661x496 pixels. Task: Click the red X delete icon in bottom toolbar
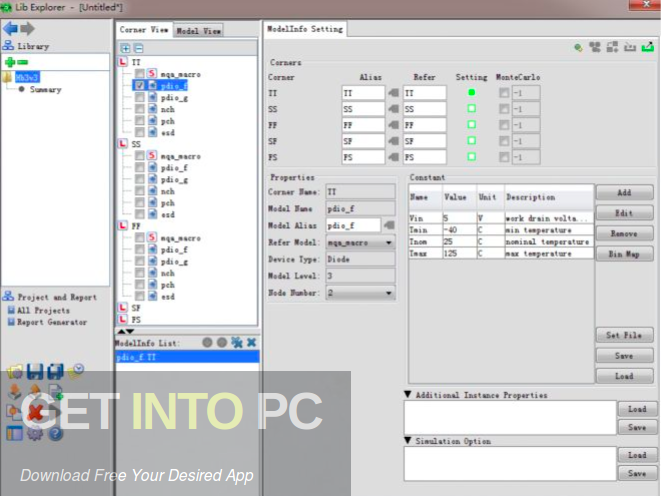tap(35, 413)
